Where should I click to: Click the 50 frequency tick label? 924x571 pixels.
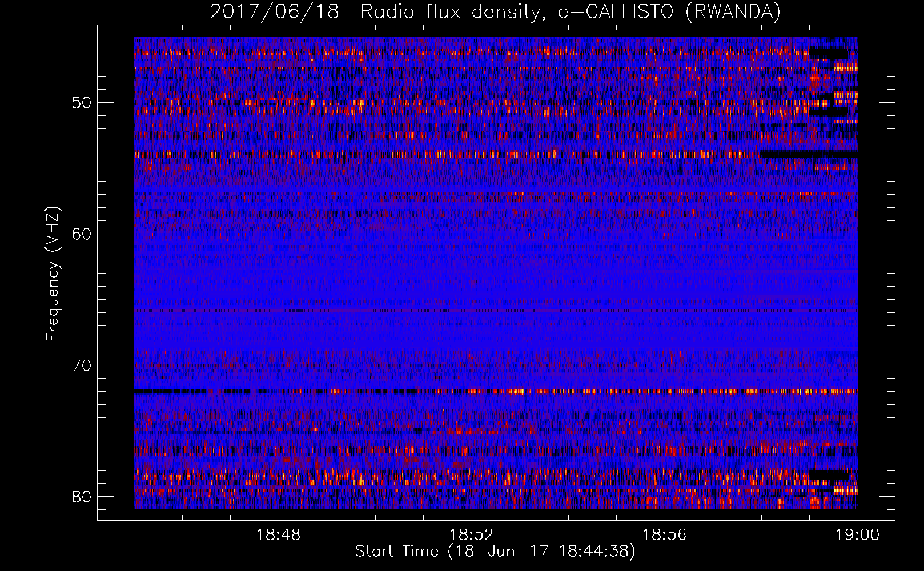82,103
